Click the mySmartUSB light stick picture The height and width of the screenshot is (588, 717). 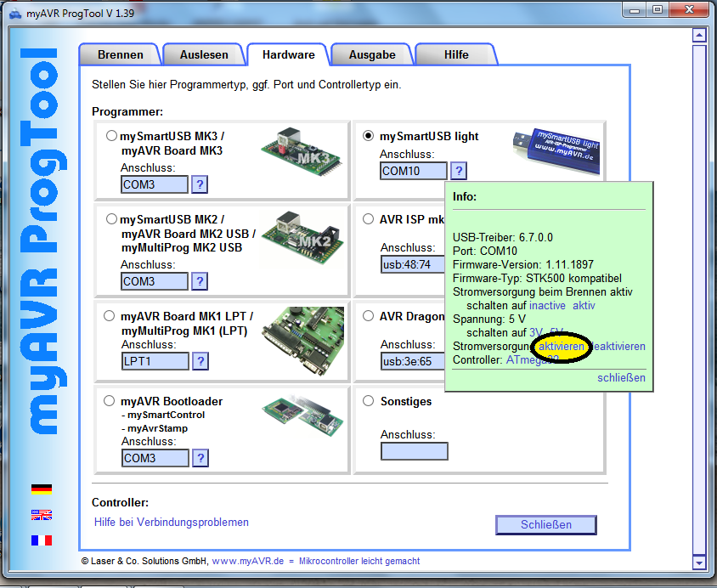pyautogui.click(x=556, y=151)
